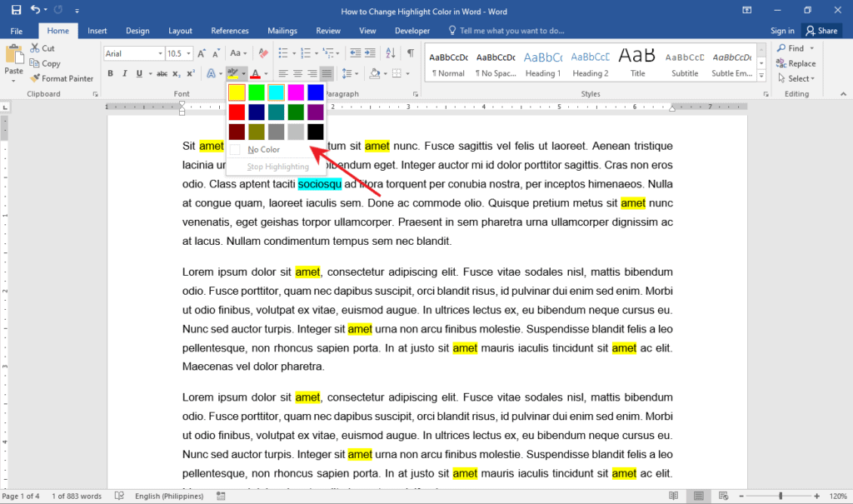The height and width of the screenshot is (504, 853).
Task: Switch to the Review tab
Action: (x=328, y=31)
